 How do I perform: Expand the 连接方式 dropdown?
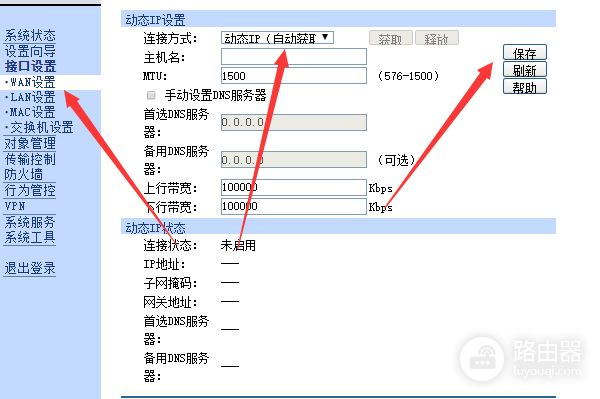tap(277, 37)
